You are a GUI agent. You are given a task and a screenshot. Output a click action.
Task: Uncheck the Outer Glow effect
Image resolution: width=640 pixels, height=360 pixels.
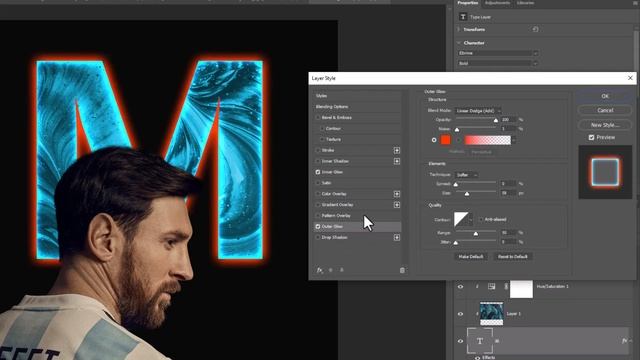click(318, 227)
